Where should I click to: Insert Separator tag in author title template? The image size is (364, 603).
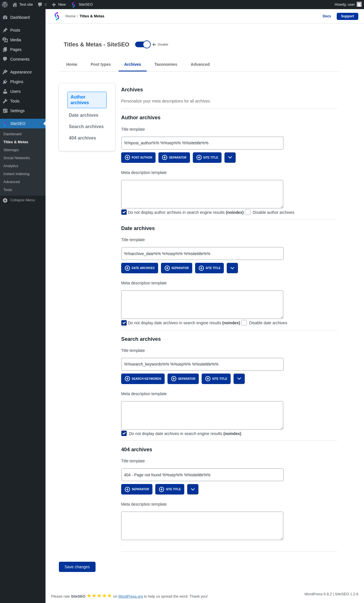tap(174, 157)
